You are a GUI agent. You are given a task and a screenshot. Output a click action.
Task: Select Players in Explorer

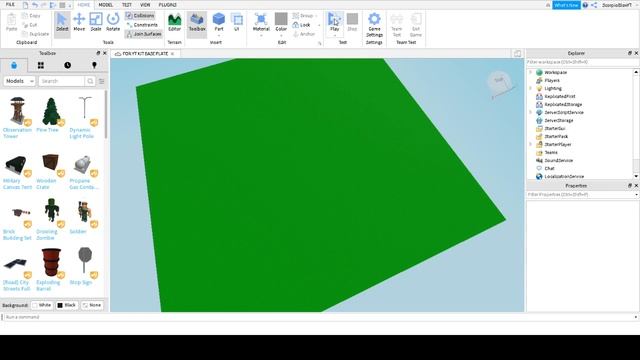(x=552, y=80)
